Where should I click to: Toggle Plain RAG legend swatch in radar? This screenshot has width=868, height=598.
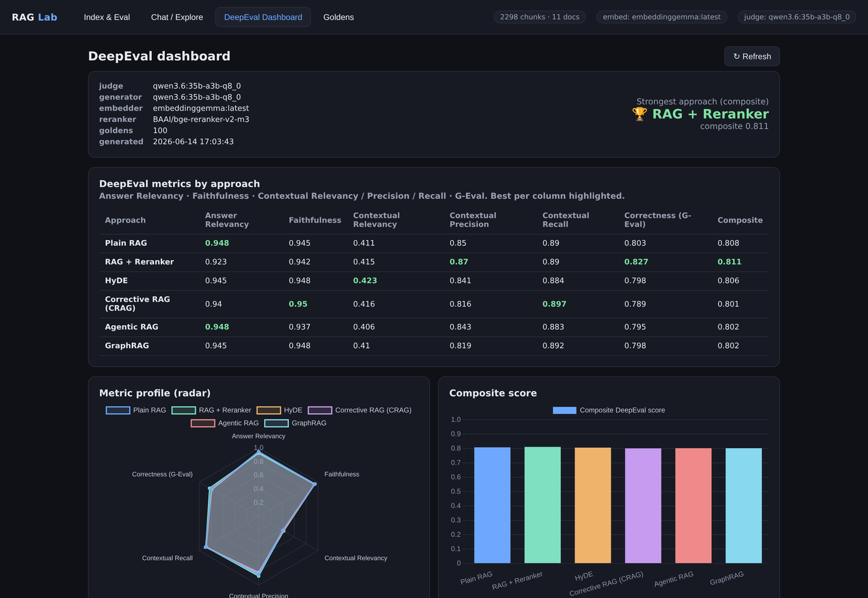[118, 410]
